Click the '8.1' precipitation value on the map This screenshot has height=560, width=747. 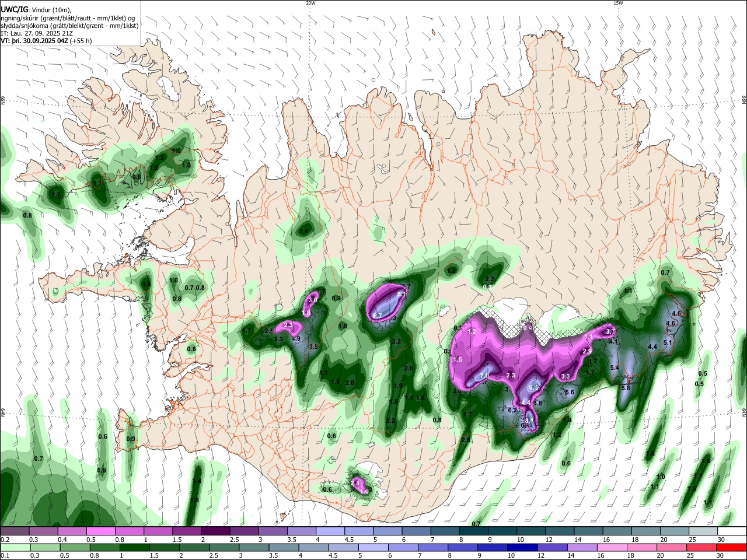point(529,421)
